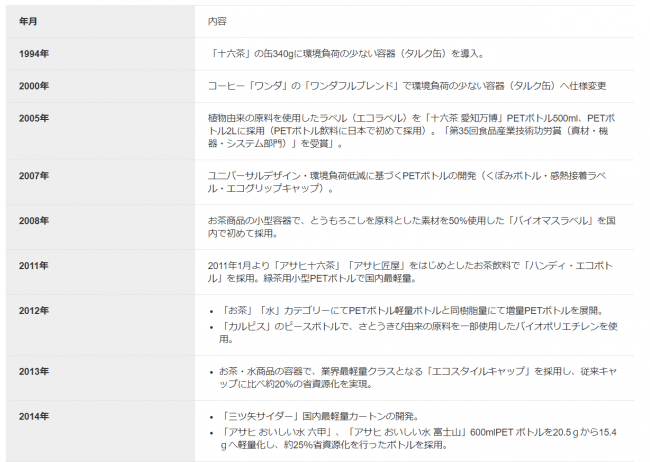This screenshot has width=650, height=462.
Task: Click the 軽量ボトル 増量PETボトル bullet item
Action: pyautogui.click(x=413, y=311)
